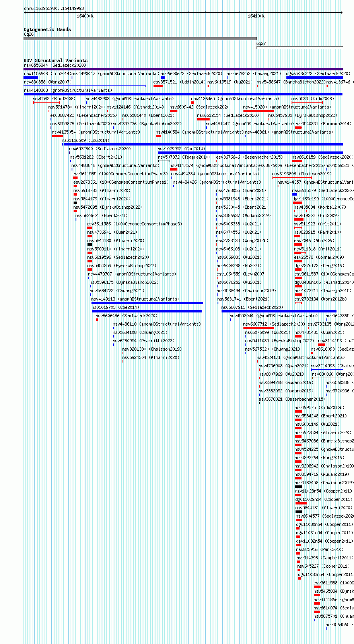Click nsv5472695 (ByrskaBishop2022) label
Screen dimensions: 354x644
(x=108, y=207)
